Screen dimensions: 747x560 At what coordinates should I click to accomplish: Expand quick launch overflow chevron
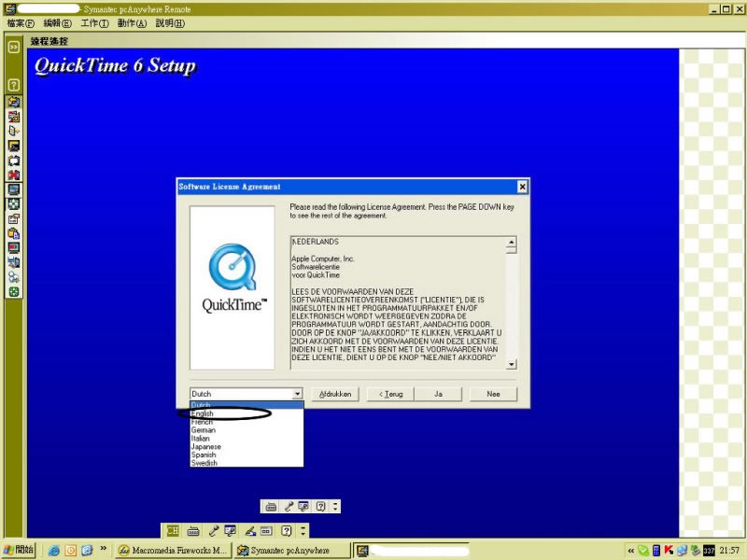pyautogui.click(x=103, y=549)
